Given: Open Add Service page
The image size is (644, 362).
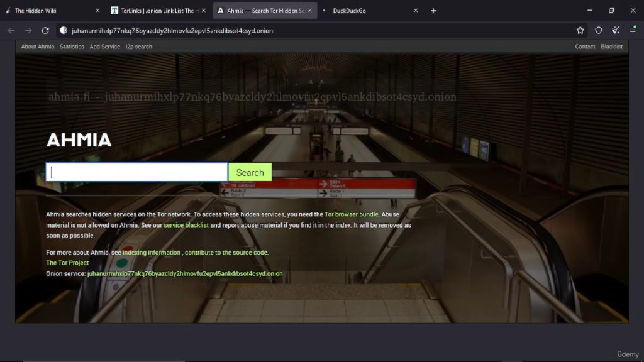Looking at the screenshot, I should 105,47.
